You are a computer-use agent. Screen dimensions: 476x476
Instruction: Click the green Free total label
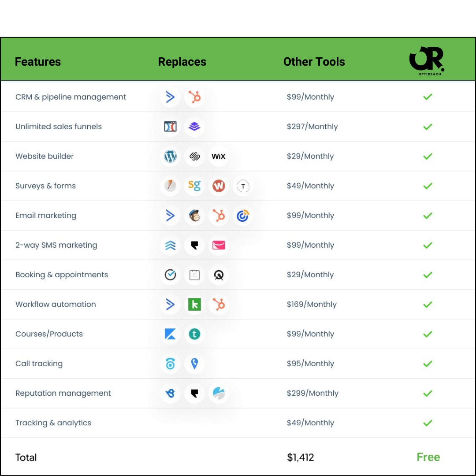(428, 457)
